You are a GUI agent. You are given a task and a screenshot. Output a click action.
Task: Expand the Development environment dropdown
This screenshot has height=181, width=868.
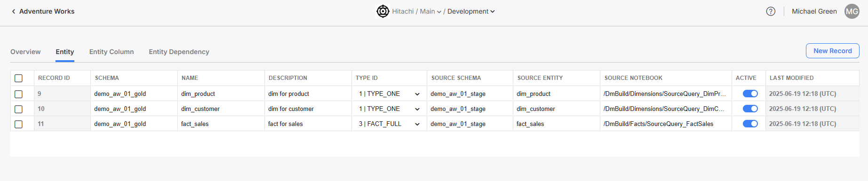(x=471, y=11)
